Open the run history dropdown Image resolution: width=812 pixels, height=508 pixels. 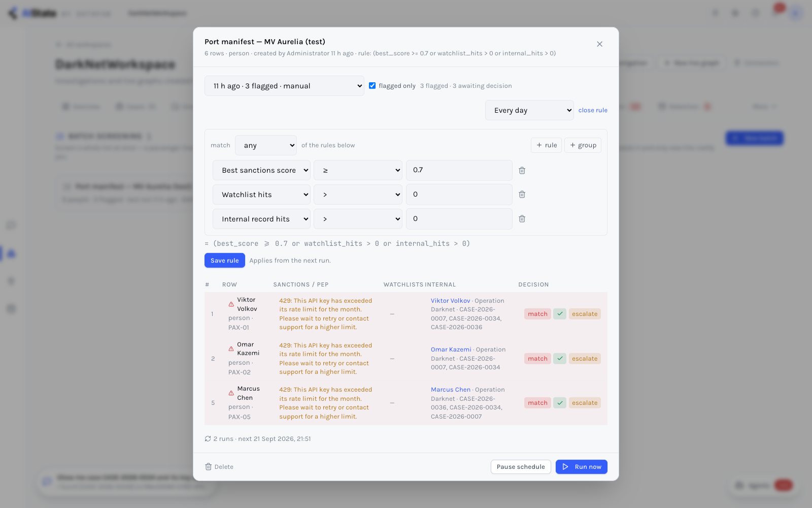(284, 86)
